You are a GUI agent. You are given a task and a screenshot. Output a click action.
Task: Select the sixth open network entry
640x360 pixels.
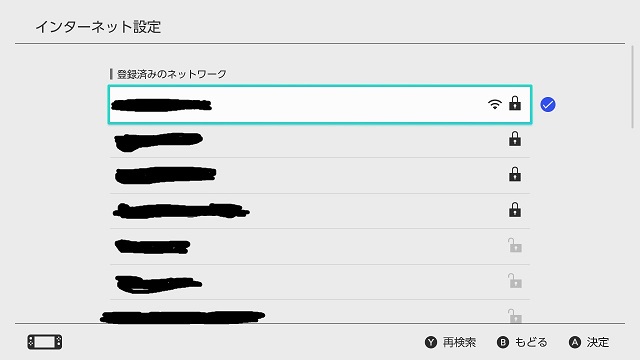[x=320, y=282]
